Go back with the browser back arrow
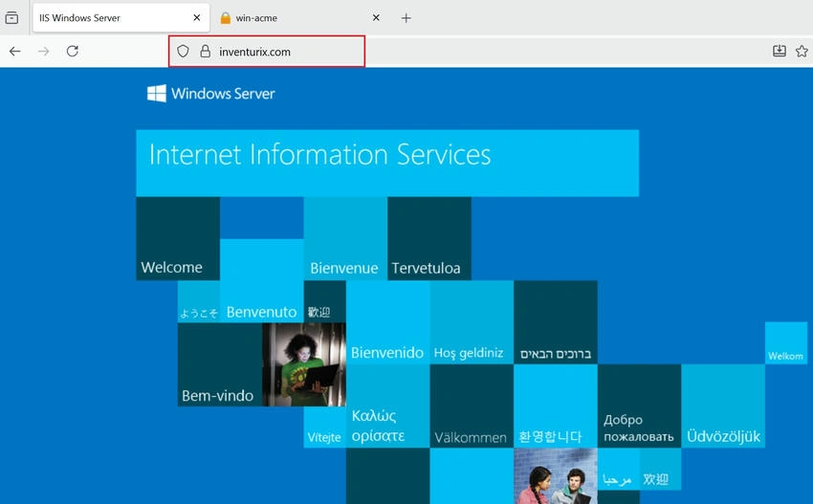This screenshot has height=504, width=813. point(15,52)
